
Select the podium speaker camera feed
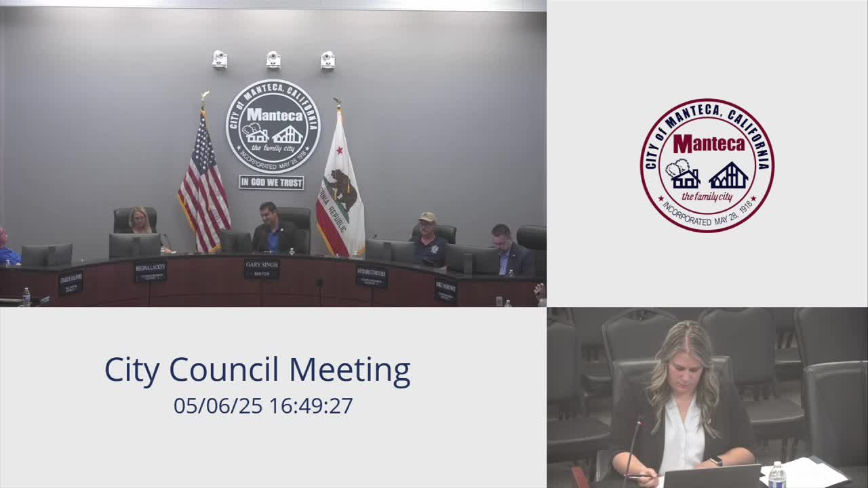(707, 398)
